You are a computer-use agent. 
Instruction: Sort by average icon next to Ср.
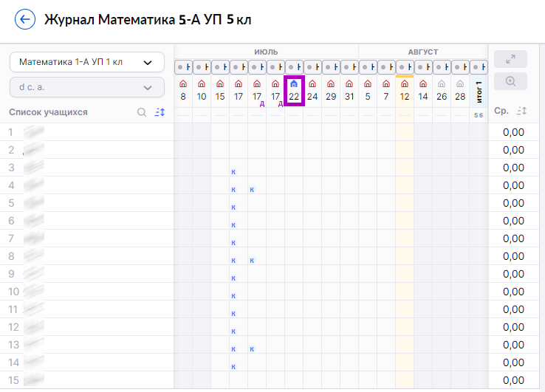[x=521, y=111]
